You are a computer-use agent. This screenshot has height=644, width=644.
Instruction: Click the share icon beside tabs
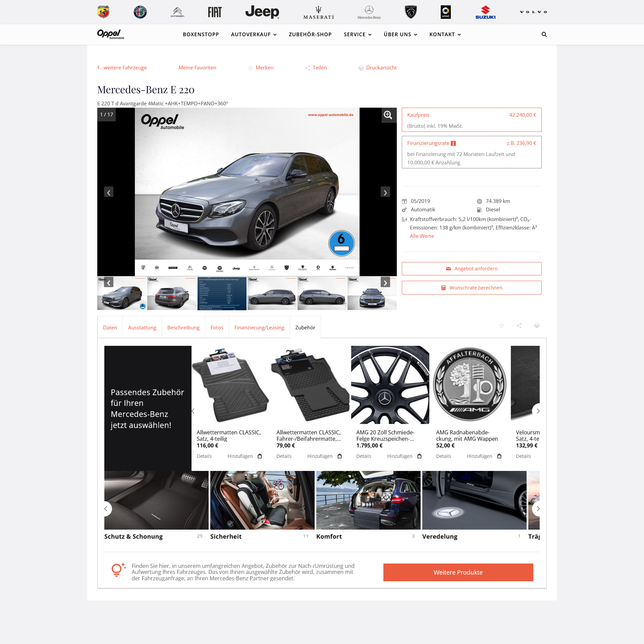tap(519, 326)
